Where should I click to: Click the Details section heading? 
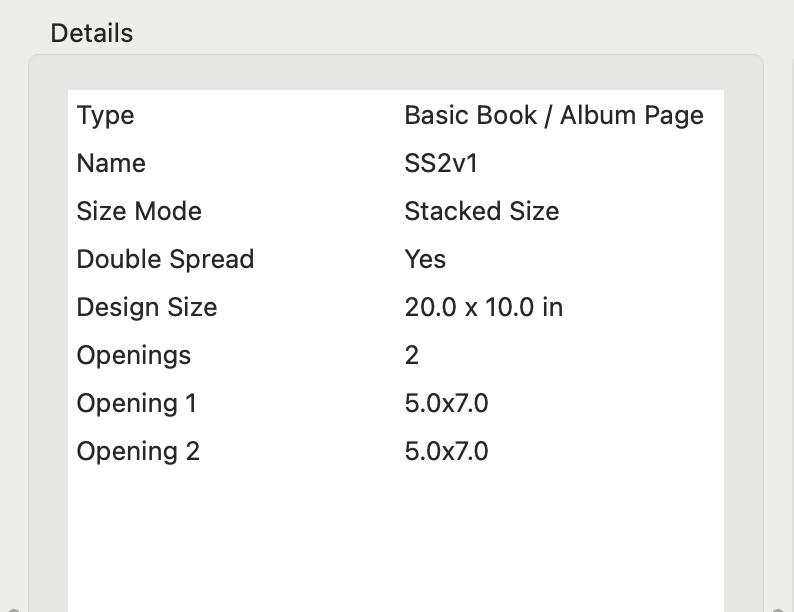click(x=92, y=33)
